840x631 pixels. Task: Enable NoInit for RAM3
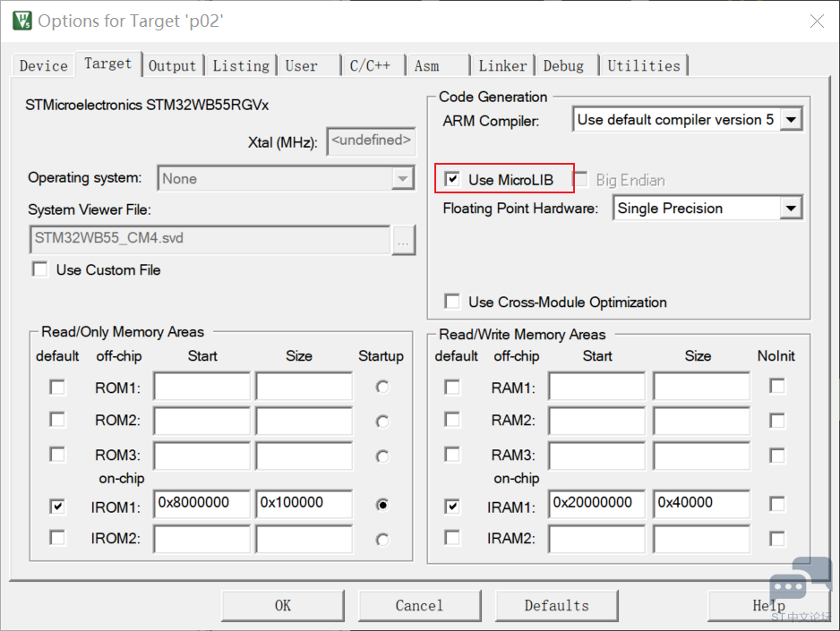777,456
